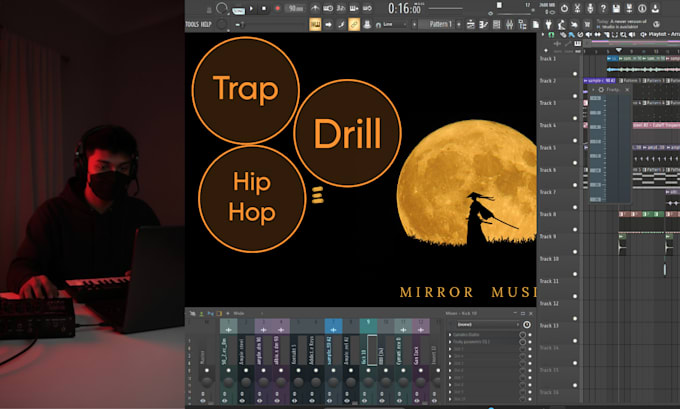Click the info circle icon in top toolbar
Image resolution: width=680 pixels, height=409 pixels.
point(642,8)
